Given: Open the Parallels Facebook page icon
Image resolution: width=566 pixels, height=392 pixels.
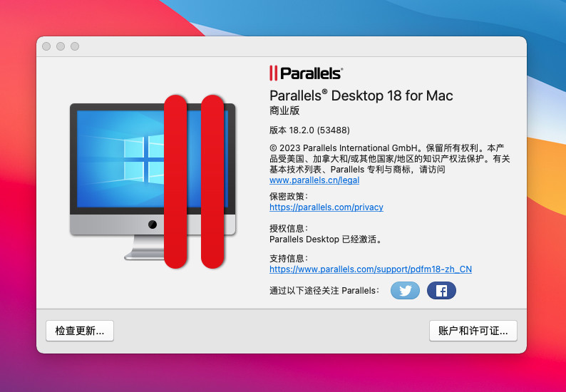Looking at the screenshot, I should tap(441, 291).
